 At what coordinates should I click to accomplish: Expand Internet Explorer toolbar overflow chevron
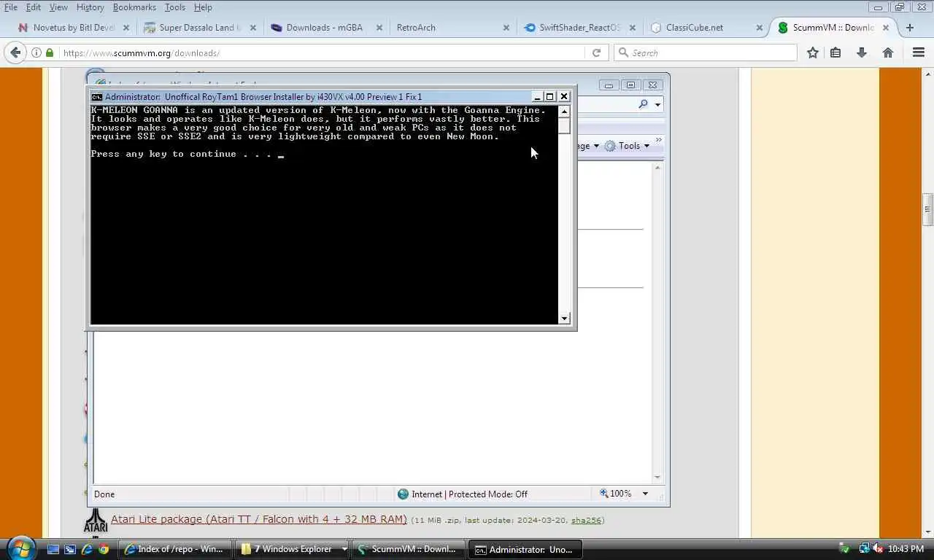[658, 139]
